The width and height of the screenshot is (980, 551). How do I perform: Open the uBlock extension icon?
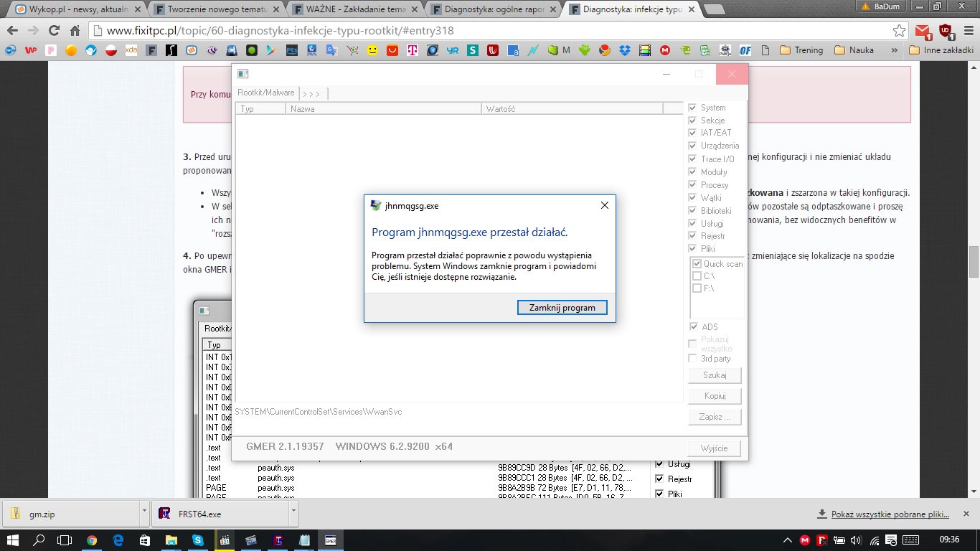(946, 31)
